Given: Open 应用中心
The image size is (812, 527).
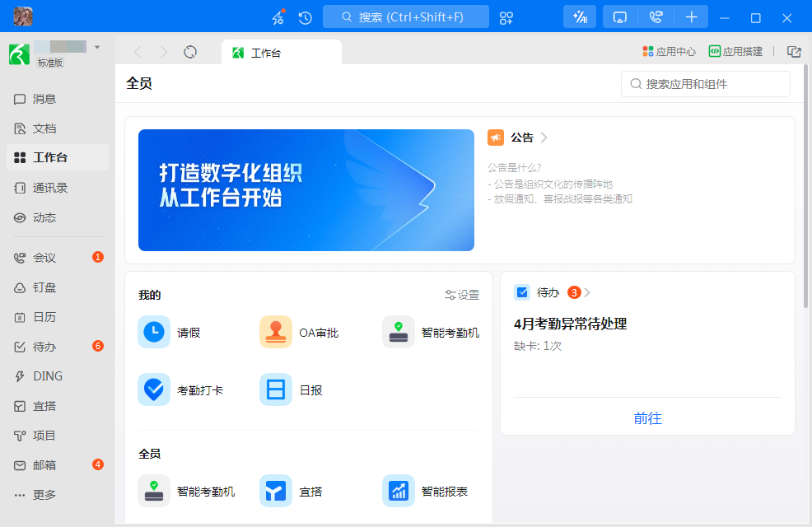Looking at the screenshot, I should (669, 51).
